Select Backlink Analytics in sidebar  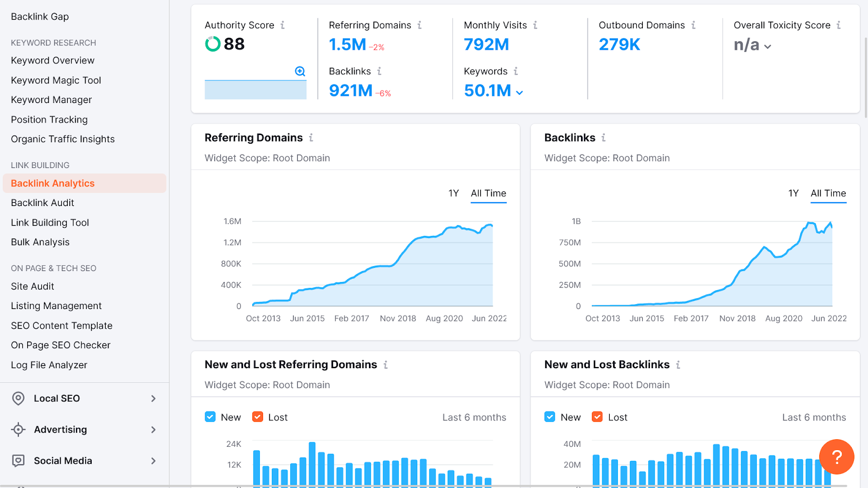coord(85,183)
